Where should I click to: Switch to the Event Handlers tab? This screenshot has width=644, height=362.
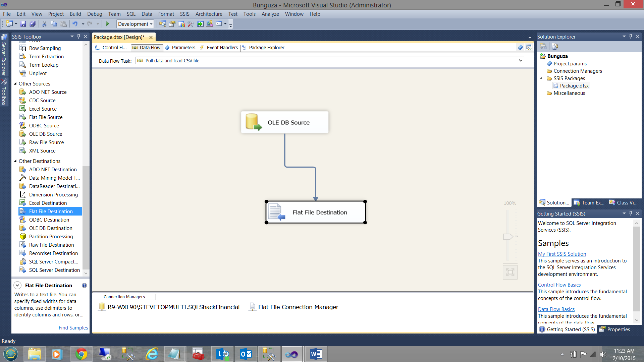(x=222, y=48)
